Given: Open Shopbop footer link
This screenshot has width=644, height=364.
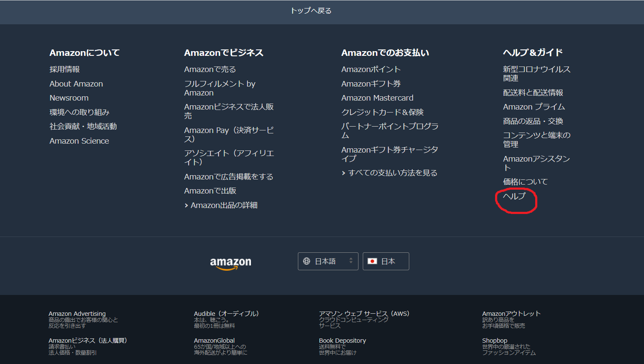Looking at the screenshot, I should click(x=495, y=341).
